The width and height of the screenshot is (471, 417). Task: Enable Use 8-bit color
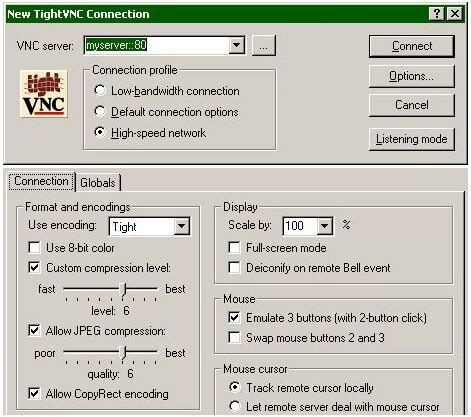pos(34,248)
